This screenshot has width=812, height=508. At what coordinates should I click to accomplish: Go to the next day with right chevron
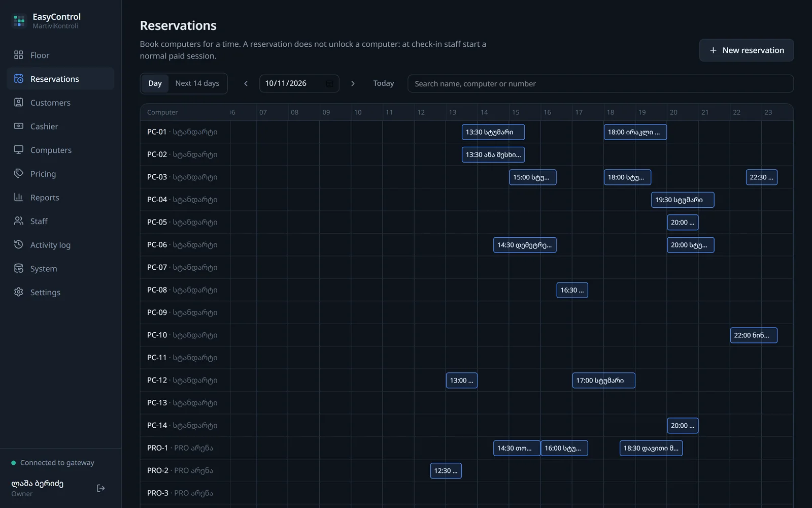(353, 83)
